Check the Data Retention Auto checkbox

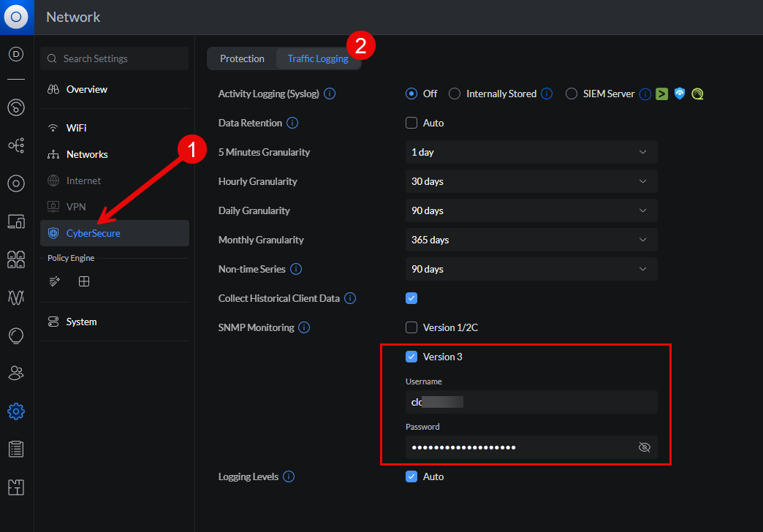[x=411, y=123]
